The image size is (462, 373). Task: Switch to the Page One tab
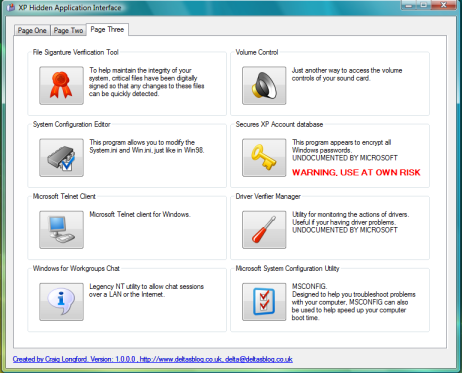(32, 30)
